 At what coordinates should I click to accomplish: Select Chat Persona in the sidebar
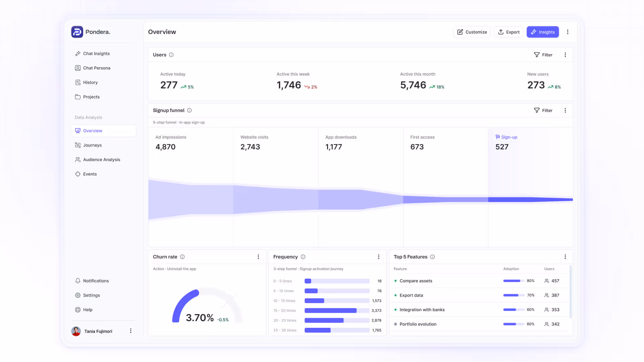click(x=97, y=68)
